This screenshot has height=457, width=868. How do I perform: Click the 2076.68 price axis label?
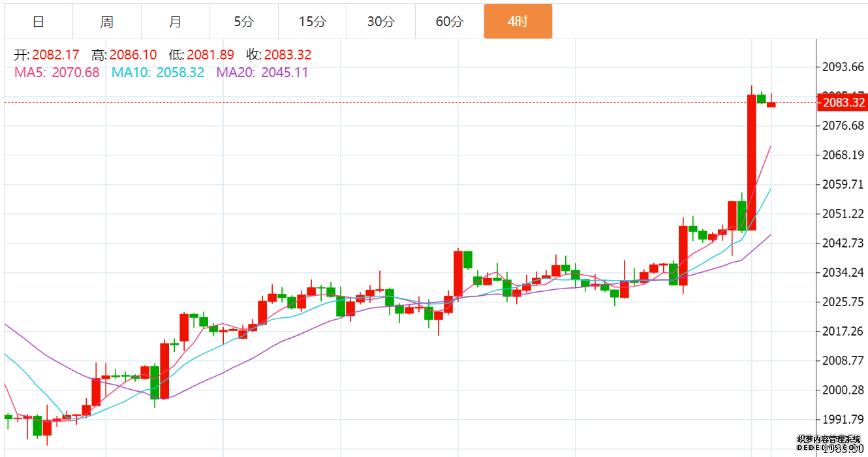coord(844,125)
